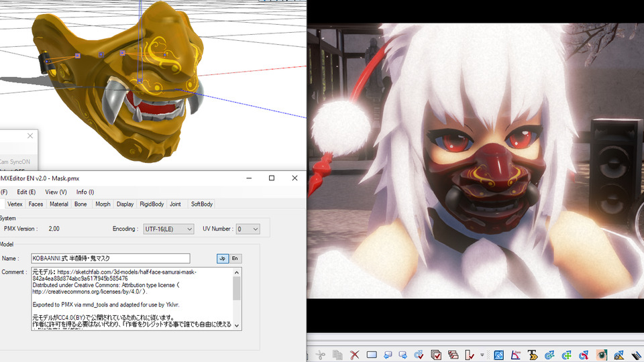Switch model name to En language
Viewport: 644px width, 362px height.
click(x=235, y=258)
